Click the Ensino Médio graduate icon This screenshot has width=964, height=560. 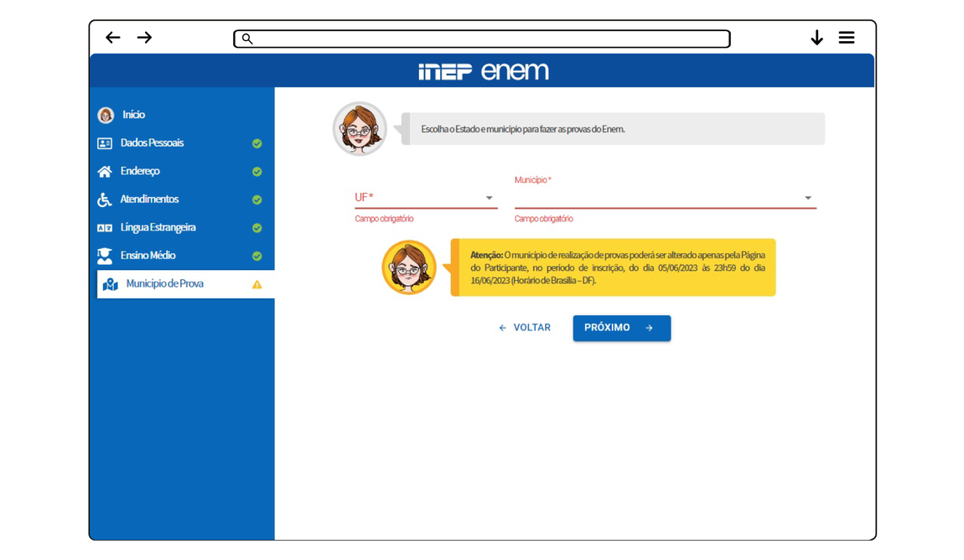[x=105, y=256]
